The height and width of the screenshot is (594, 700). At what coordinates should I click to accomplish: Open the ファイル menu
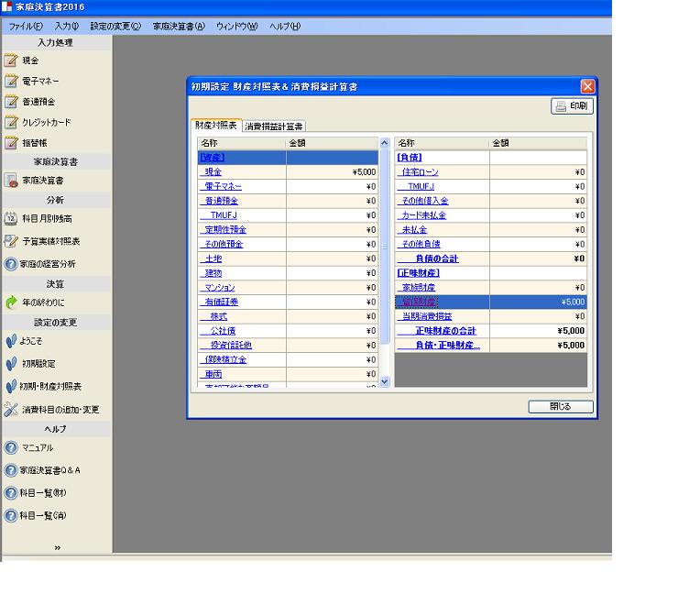26,26
